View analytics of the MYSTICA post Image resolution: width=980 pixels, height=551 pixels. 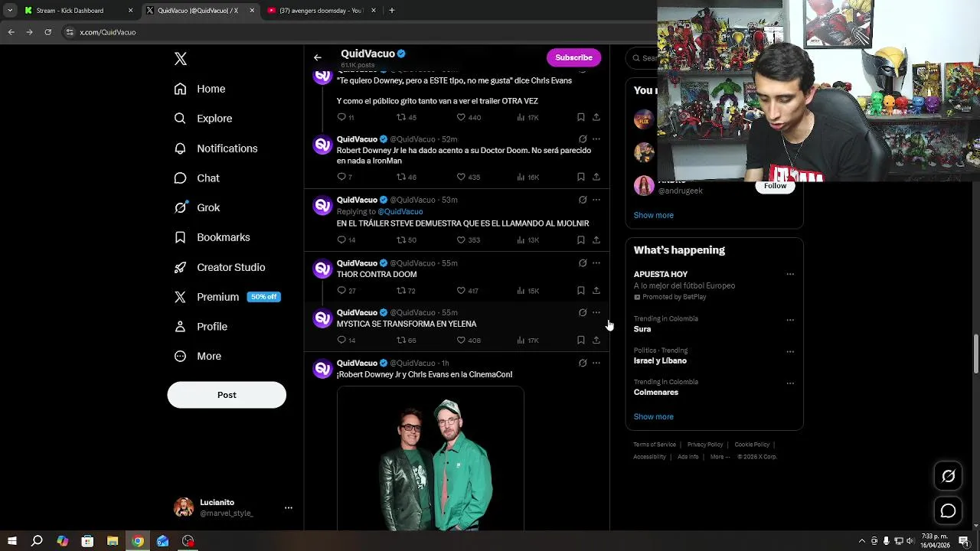(x=528, y=340)
